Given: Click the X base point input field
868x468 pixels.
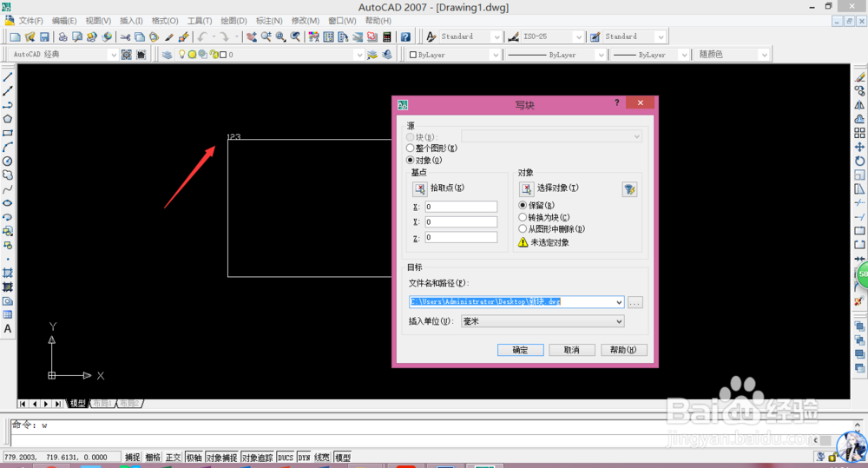Looking at the screenshot, I should [461, 207].
